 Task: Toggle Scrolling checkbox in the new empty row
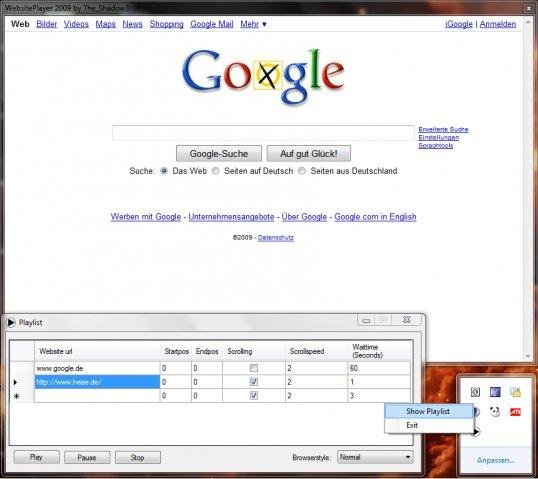click(x=254, y=396)
